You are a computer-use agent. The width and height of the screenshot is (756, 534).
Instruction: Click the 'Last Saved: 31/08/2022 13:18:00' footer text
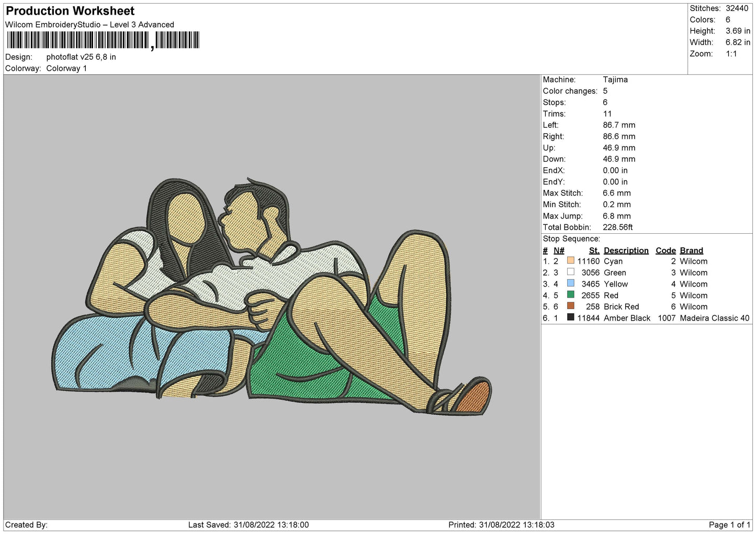(x=249, y=525)
